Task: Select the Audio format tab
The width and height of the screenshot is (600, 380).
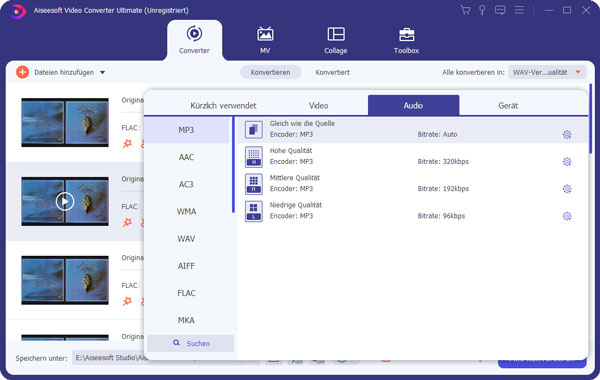Action: point(413,105)
